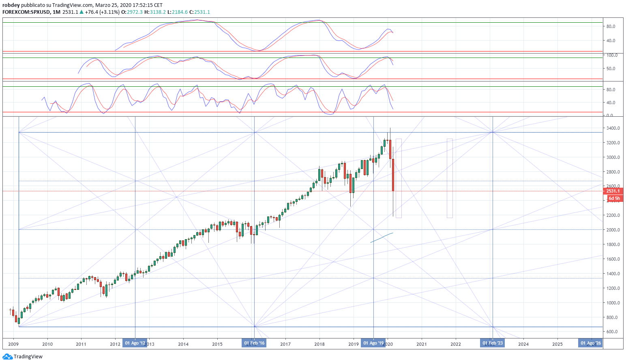Select the short blue trend line near 1900
626x364 pixels.
[x=382, y=238]
